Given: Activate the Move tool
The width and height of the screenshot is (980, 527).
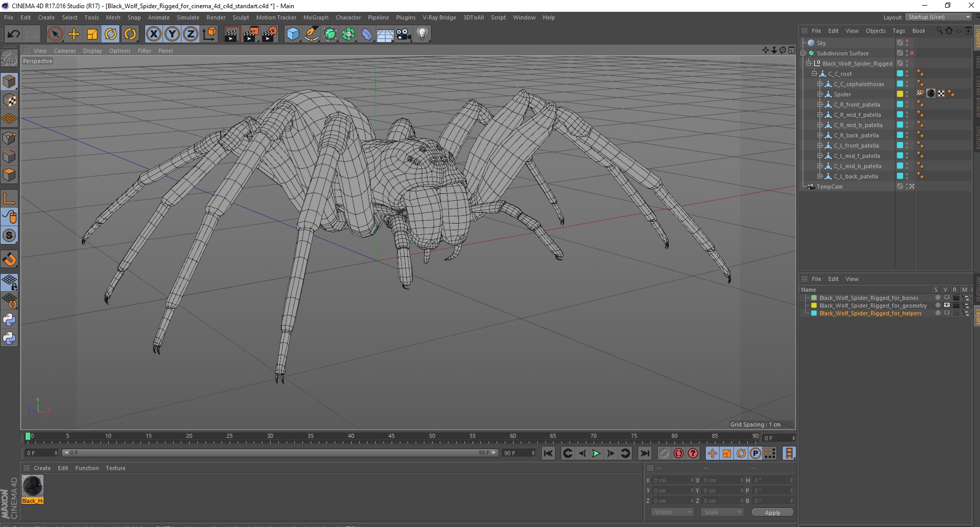Looking at the screenshot, I should click(74, 34).
